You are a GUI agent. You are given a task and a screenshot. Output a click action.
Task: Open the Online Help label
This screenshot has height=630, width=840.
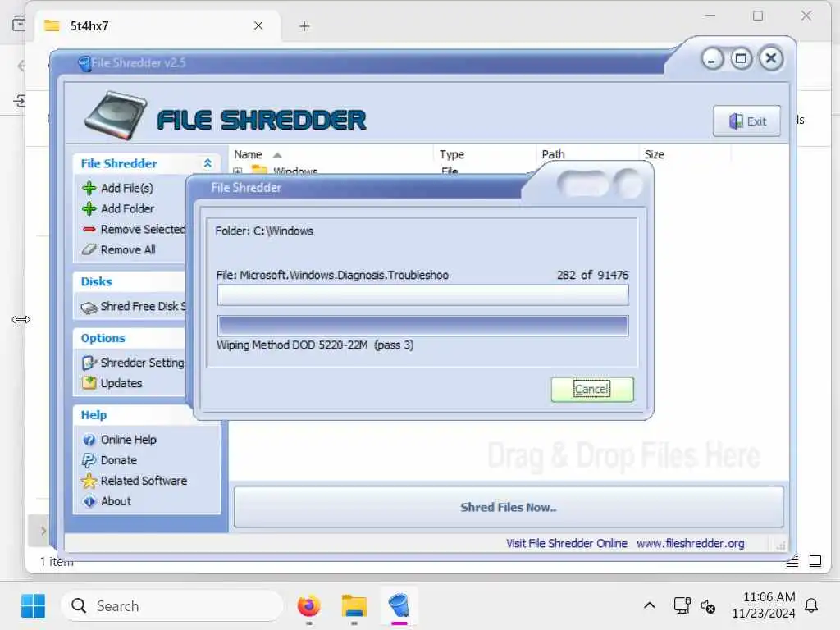pos(129,440)
